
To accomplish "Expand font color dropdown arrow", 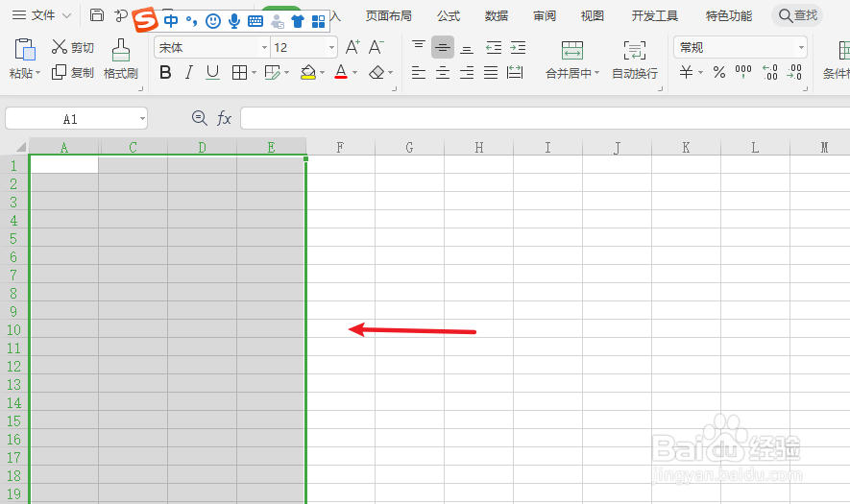I will pos(355,72).
